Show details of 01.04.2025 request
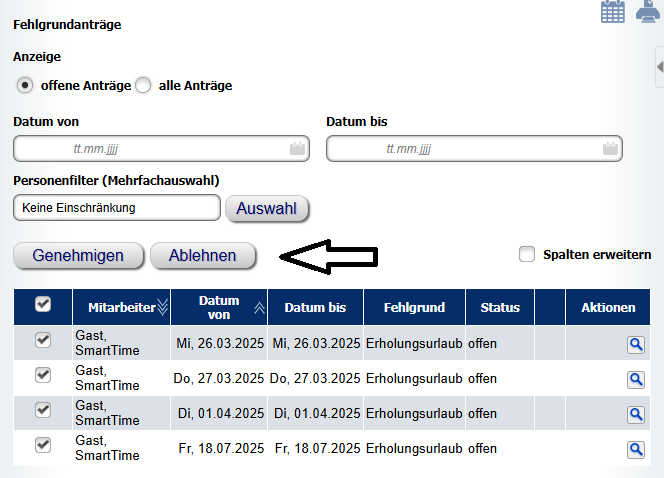The width and height of the screenshot is (664, 478). tap(636, 414)
